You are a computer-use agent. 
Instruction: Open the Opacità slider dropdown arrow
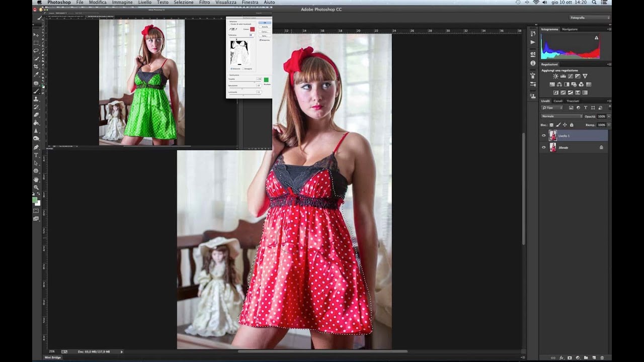coord(609,116)
